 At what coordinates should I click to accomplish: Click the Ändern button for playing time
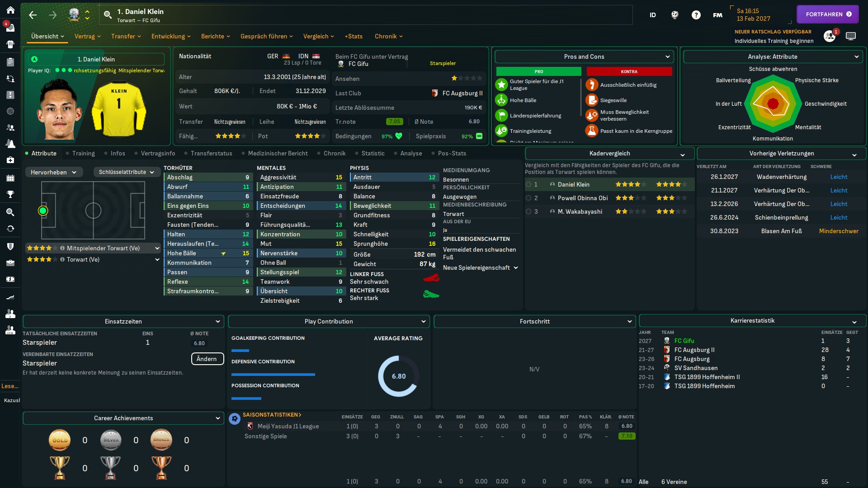click(x=207, y=359)
